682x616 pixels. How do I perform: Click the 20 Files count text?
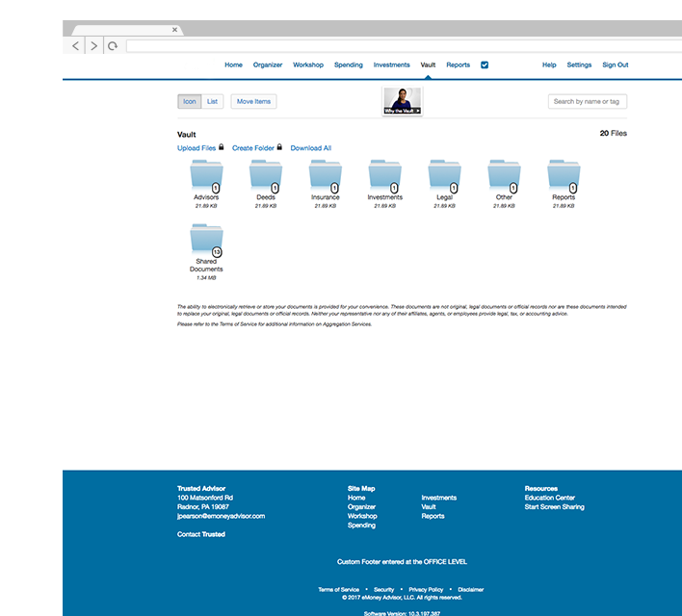point(614,133)
